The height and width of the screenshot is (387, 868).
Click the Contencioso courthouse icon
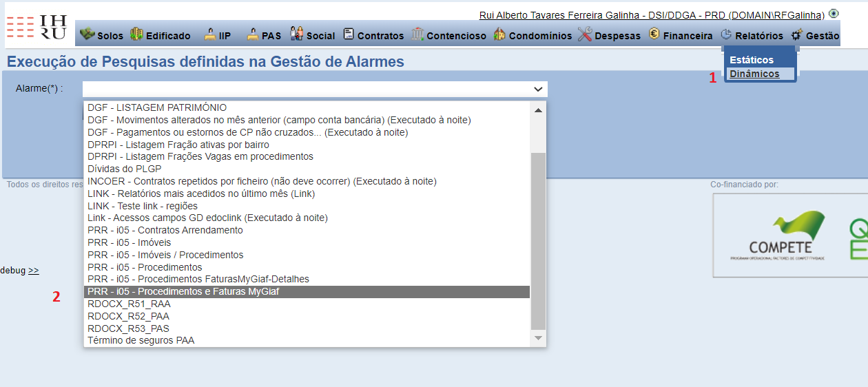(x=417, y=34)
